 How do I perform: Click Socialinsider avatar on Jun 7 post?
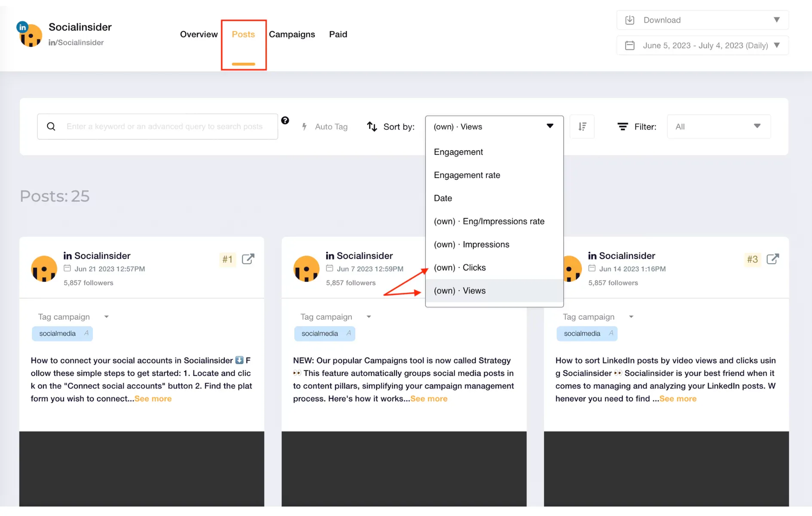click(306, 269)
